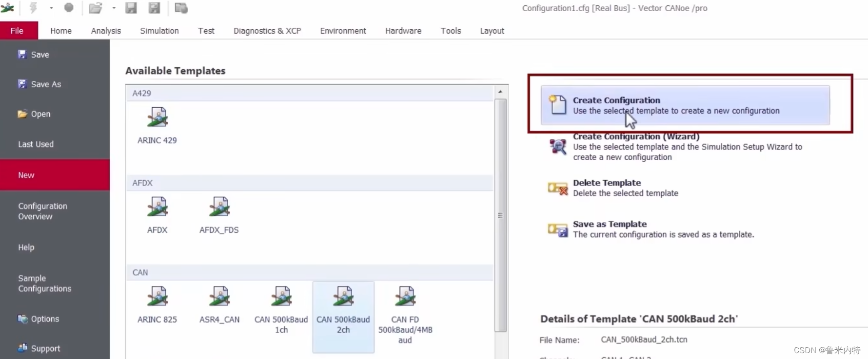Click the lightning Start measurement icon
The height and width of the screenshot is (359, 868).
pyautogui.click(x=33, y=7)
